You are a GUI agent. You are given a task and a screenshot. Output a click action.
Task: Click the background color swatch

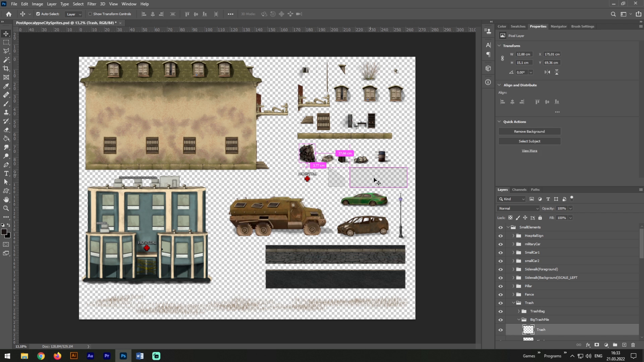tap(9, 236)
